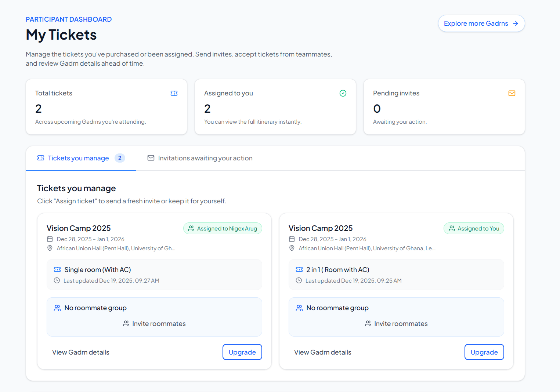Screen dimensions: 560x392
Task: Click calendar icon on Nigex Arug's ticket
Action: (x=50, y=239)
